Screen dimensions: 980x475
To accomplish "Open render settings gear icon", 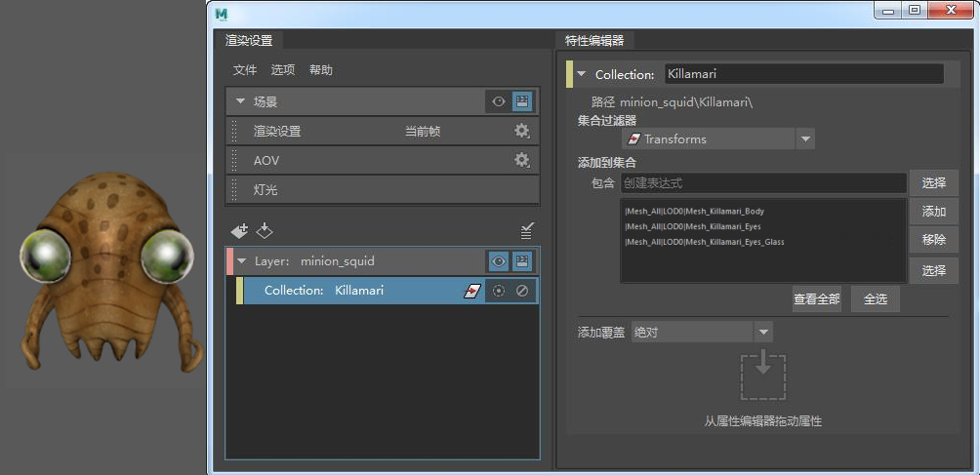I will (x=521, y=131).
